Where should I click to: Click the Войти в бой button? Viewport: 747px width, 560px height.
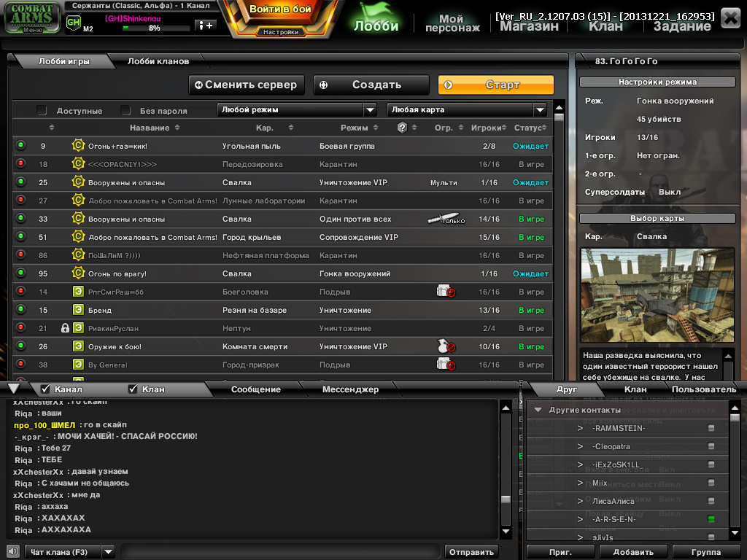pyautogui.click(x=280, y=10)
